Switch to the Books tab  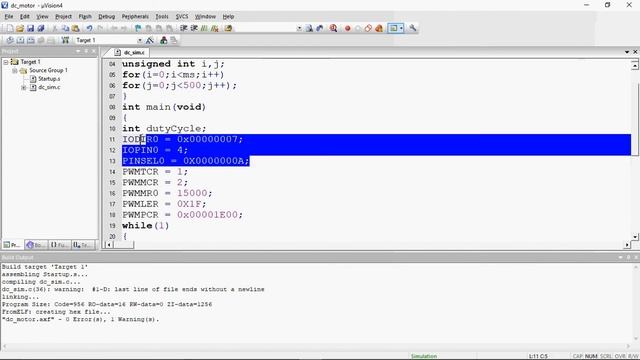coord(36,245)
